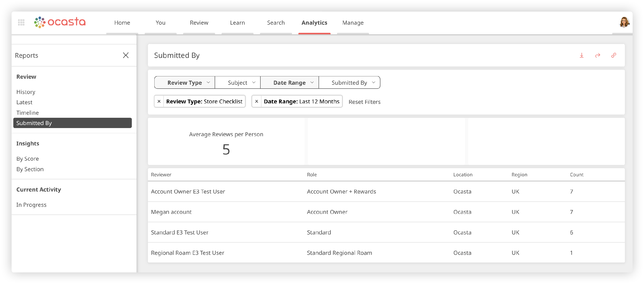Expand the Date Range dropdown
The height and width of the screenshot is (284, 644).
click(x=290, y=83)
